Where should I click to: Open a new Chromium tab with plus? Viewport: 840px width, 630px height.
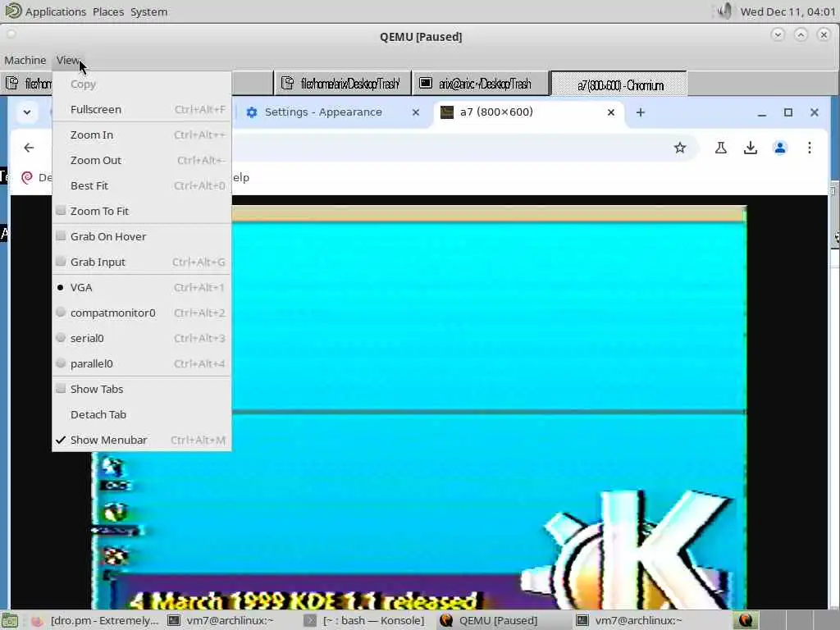[640, 112]
